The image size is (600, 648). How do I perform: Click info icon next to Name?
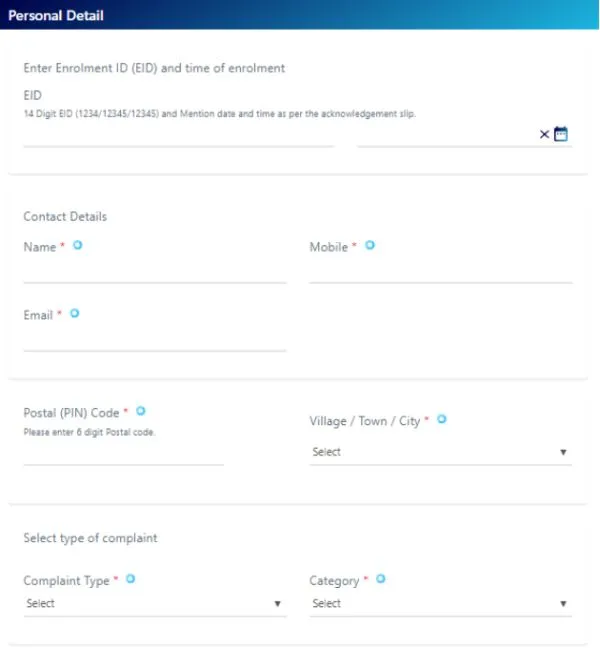coord(77,245)
